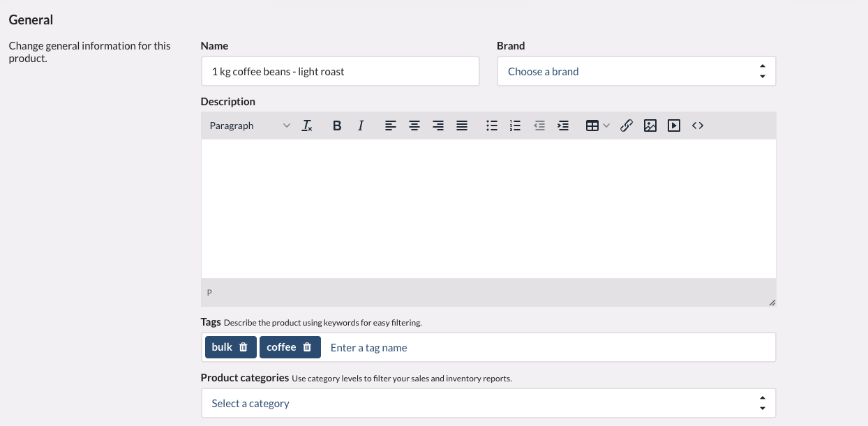This screenshot has width=868, height=426.
Task: Expand the Select a category dropdown
Action: coord(488,403)
